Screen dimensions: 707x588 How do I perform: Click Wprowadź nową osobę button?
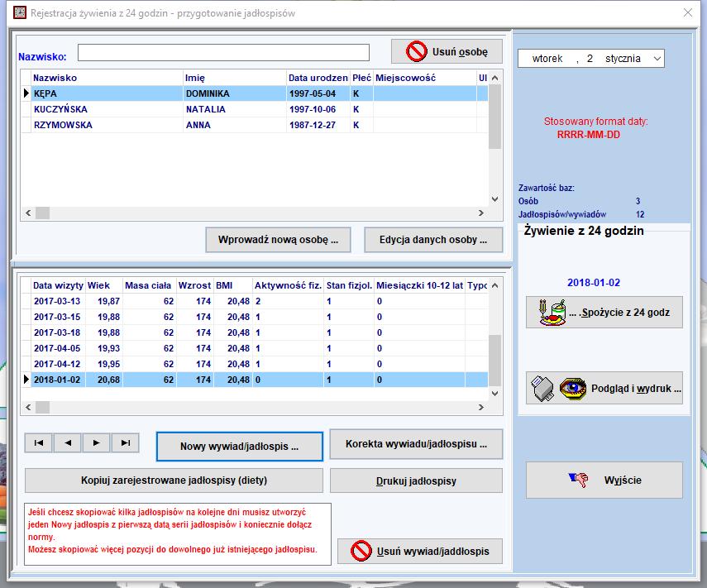[x=278, y=240]
